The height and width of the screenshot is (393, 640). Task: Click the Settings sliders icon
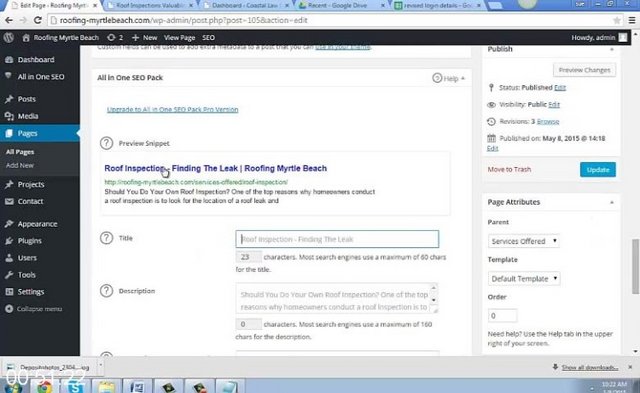[x=9, y=292]
